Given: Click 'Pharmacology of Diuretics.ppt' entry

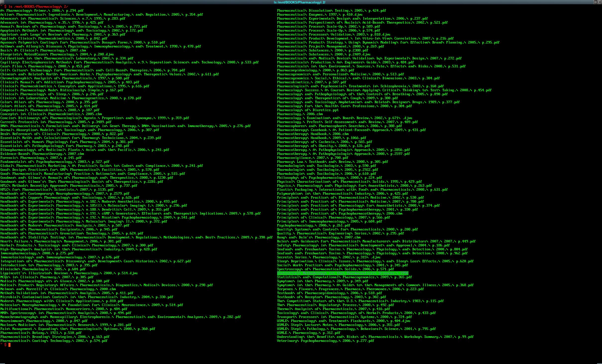Looking at the screenshot, I should pos(308,110).
